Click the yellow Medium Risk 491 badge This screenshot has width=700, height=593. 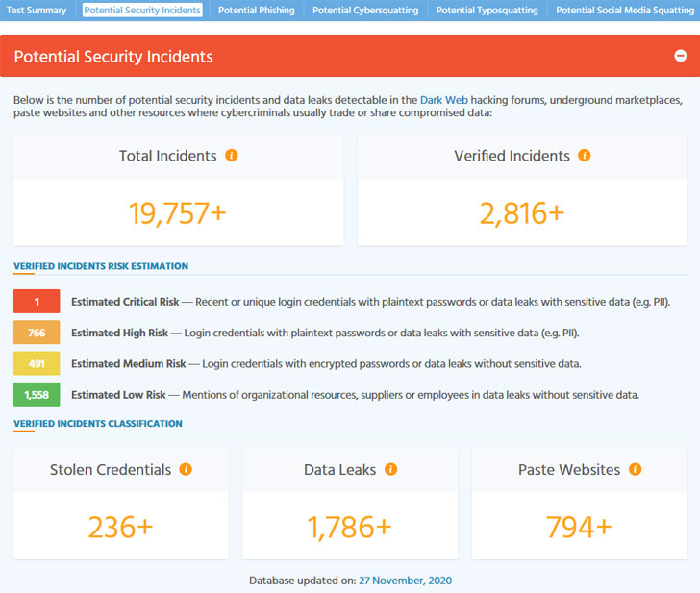tap(37, 363)
